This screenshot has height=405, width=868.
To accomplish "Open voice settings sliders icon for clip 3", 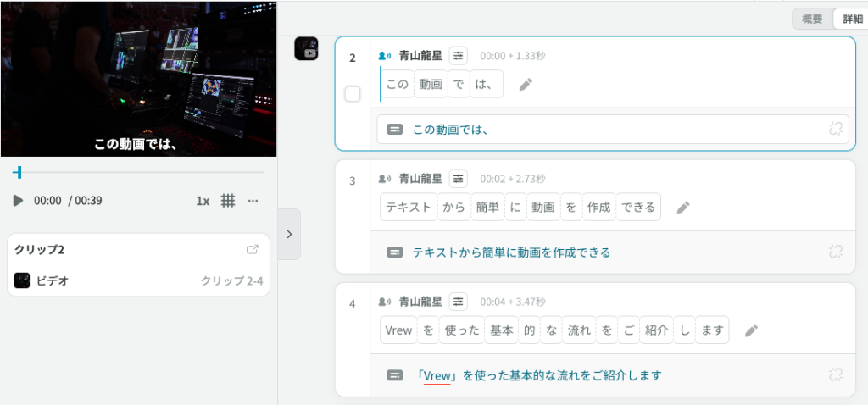I will 459,179.
